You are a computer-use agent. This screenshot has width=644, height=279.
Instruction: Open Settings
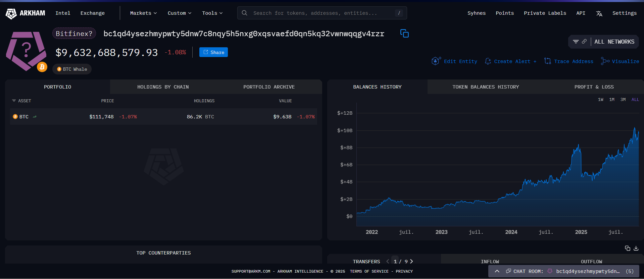[x=625, y=13]
